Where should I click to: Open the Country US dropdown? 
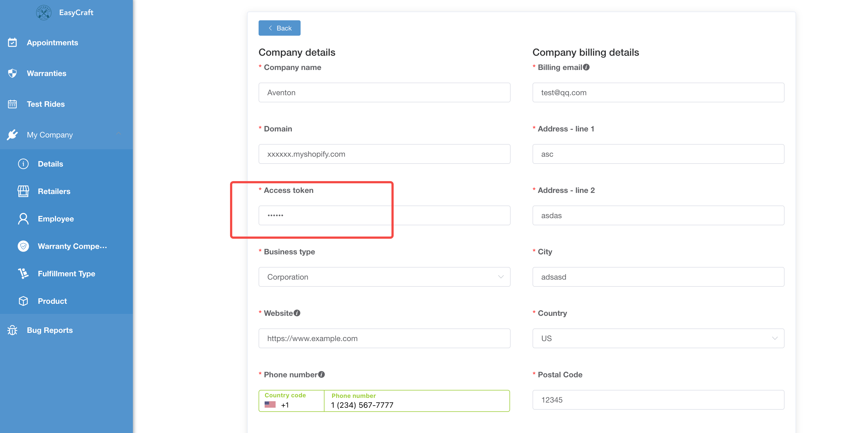(x=658, y=338)
